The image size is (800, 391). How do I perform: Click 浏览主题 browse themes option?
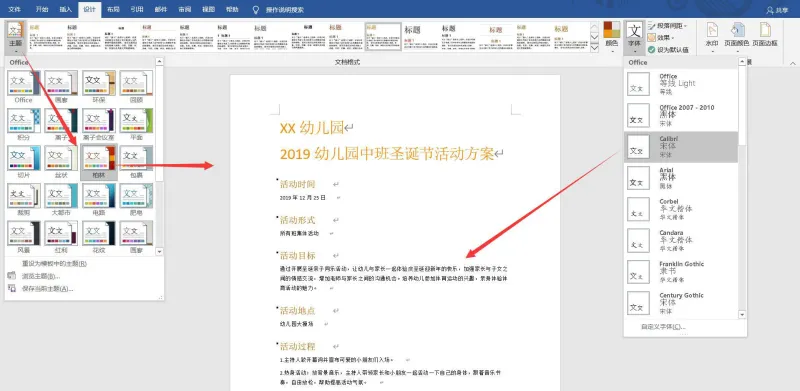[41, 276]
